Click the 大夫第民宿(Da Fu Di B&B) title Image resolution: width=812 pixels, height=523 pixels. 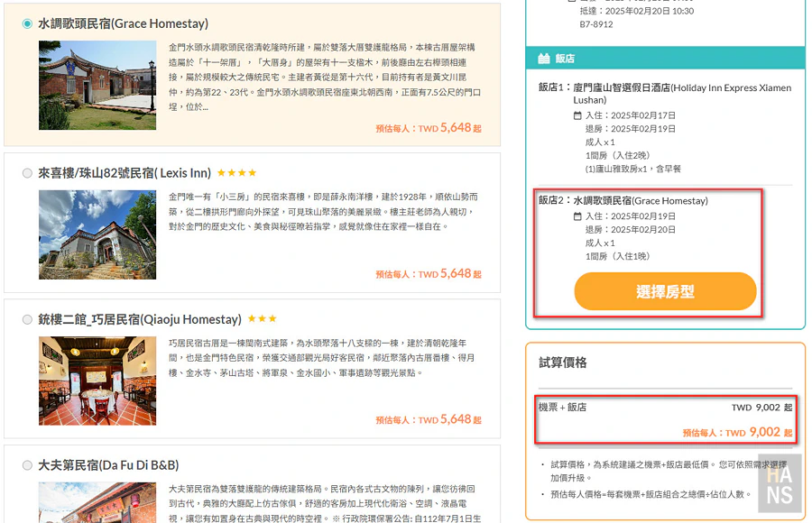(x=108, y=465)
